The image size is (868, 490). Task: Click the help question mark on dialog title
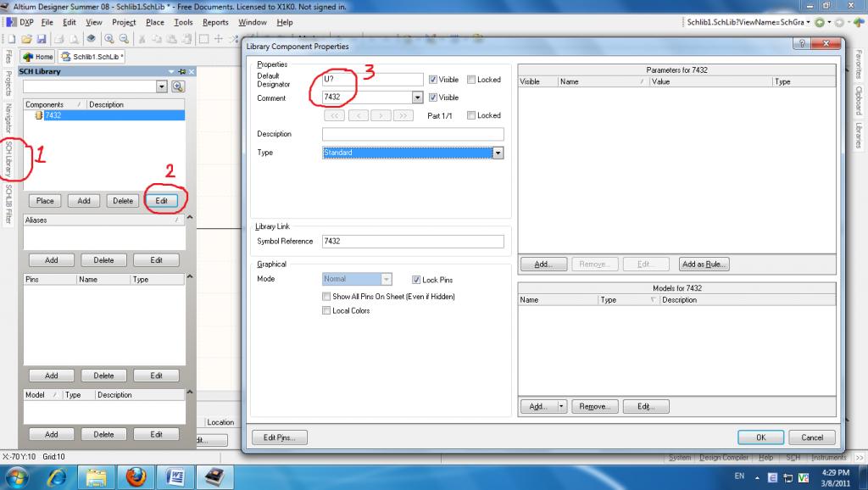pos(802,44)
